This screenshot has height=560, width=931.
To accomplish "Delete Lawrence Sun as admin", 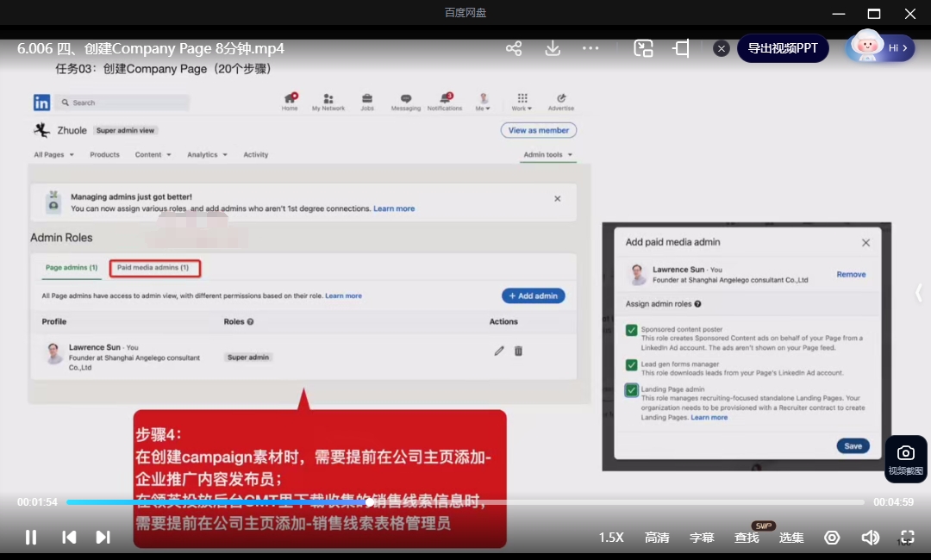I will point(518,351).
